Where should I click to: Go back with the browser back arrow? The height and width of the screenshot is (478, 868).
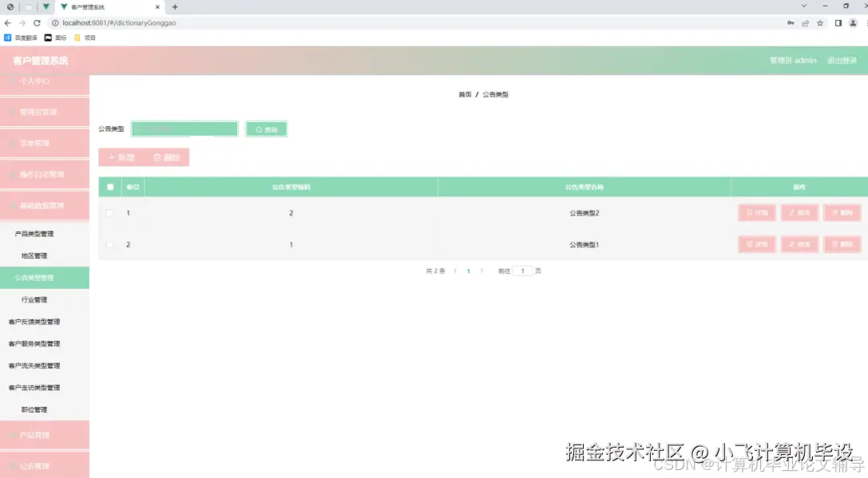[8, 23]
